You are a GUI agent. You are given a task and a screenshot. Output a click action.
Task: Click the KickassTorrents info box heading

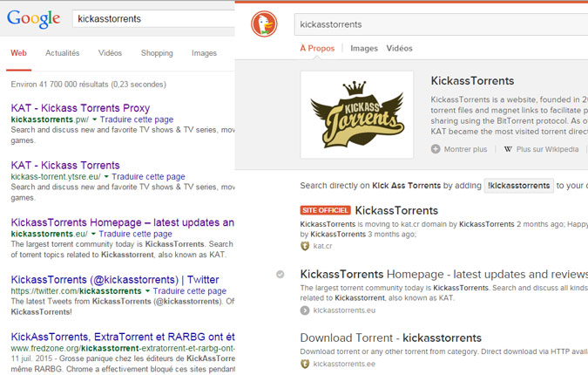point(472,81)
